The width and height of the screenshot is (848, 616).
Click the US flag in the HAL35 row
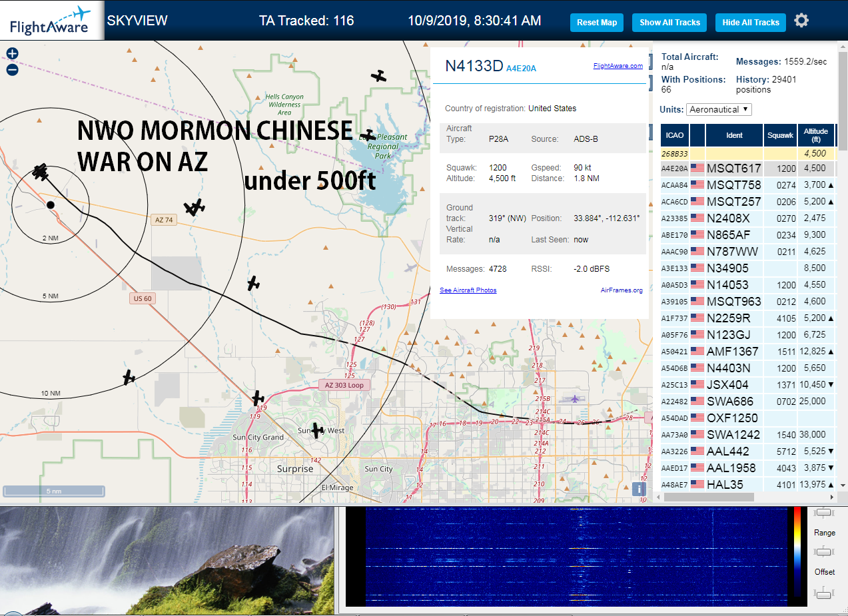click(x=697, y=485)
